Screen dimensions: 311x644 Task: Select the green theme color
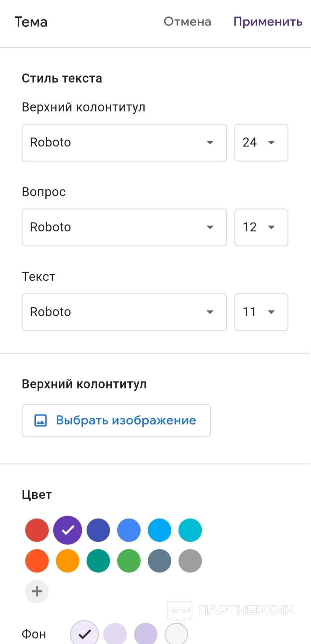129,561
